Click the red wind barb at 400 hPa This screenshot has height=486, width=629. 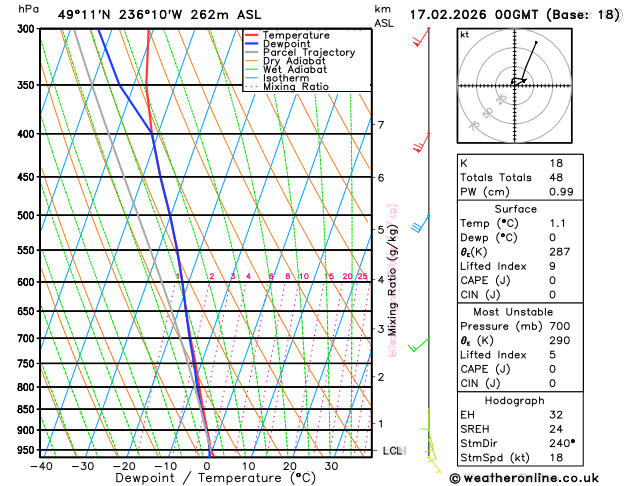[421, 142]
